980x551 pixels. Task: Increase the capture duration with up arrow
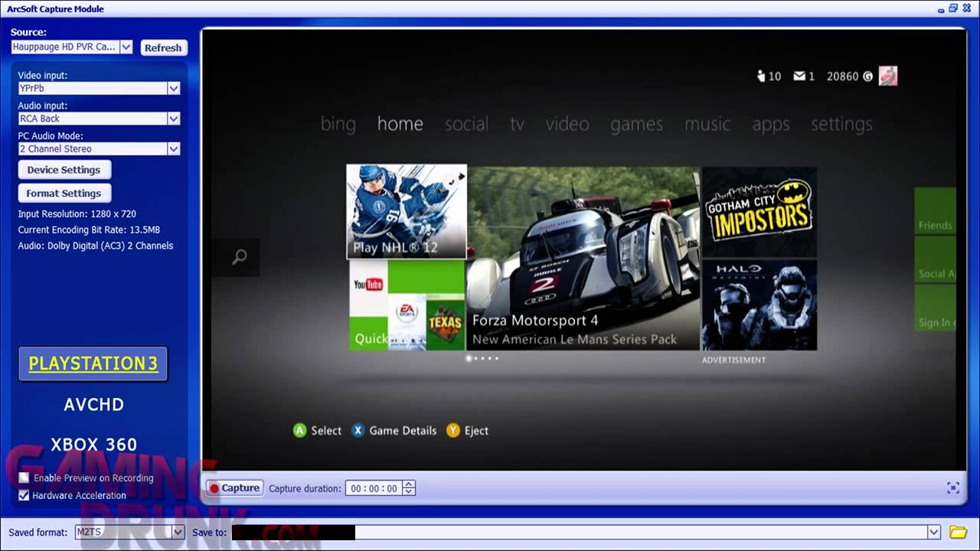(409, 484)
